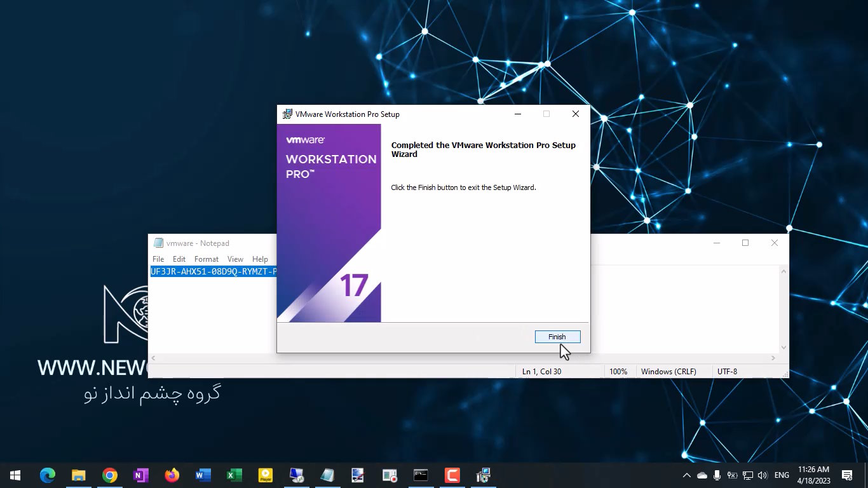Click the Notepad icon in the vmware - Notepad title bar
868x488 pixels.
(x=158, y=243)
